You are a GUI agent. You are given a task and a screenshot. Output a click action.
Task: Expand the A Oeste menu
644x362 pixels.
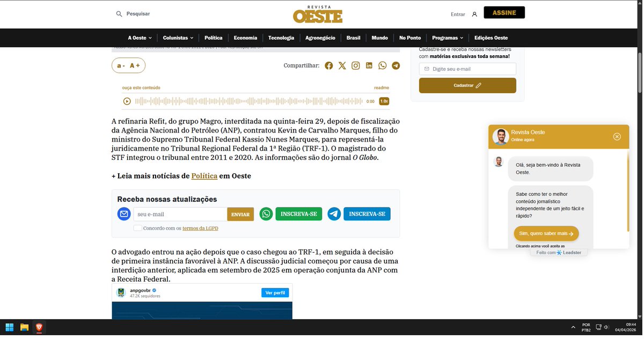pyautogui.click(x=140, y=38)
